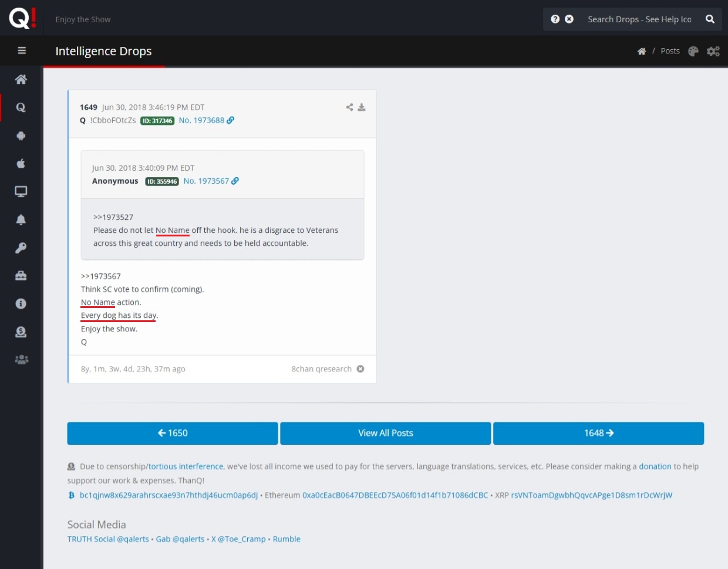Click the tripcode !CbboFOtcZs
Screen dimensions: 728x569
(x=113, y=120)
